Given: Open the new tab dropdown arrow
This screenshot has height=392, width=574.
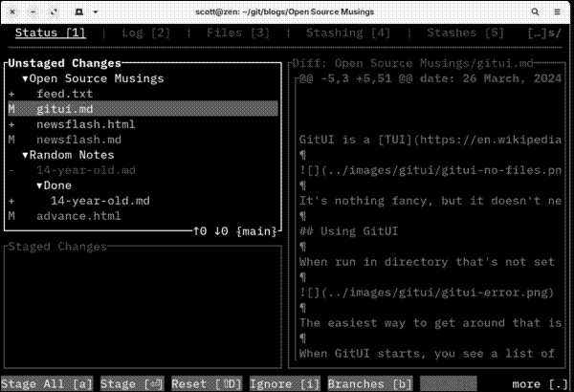Looking at the screenshot, I should click(x=95, y=11).
